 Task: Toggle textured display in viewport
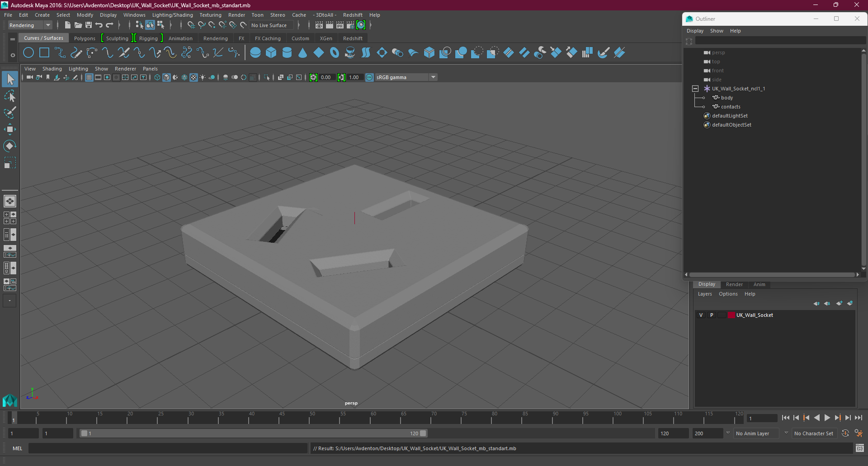click(193, 77)
